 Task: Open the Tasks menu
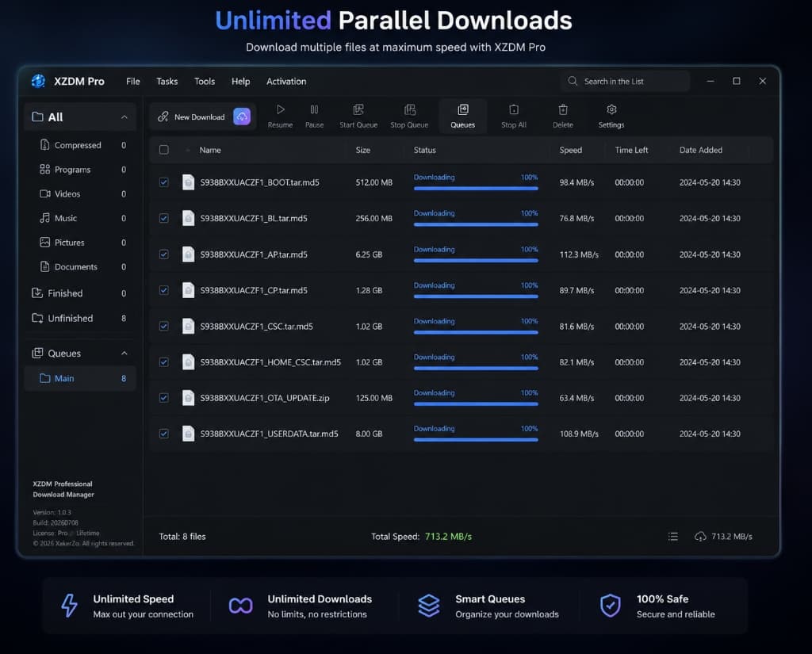[x=167, y=82]
